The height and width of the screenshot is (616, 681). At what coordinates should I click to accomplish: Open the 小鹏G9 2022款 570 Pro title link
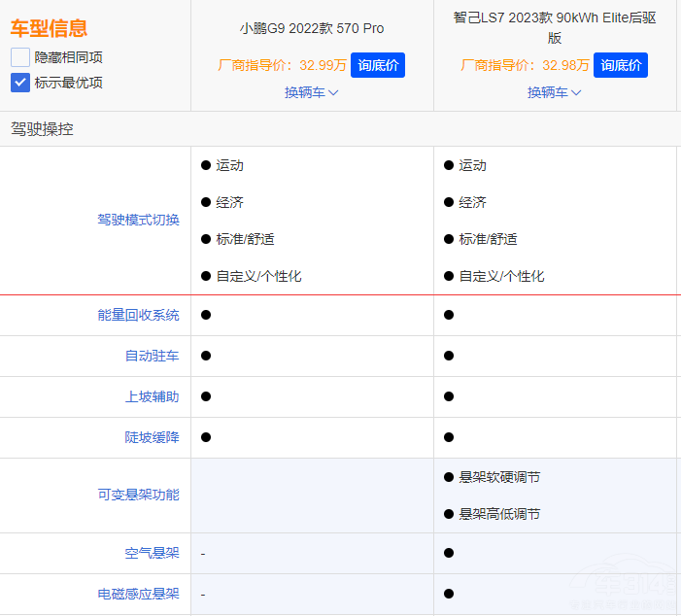point(312,28)
